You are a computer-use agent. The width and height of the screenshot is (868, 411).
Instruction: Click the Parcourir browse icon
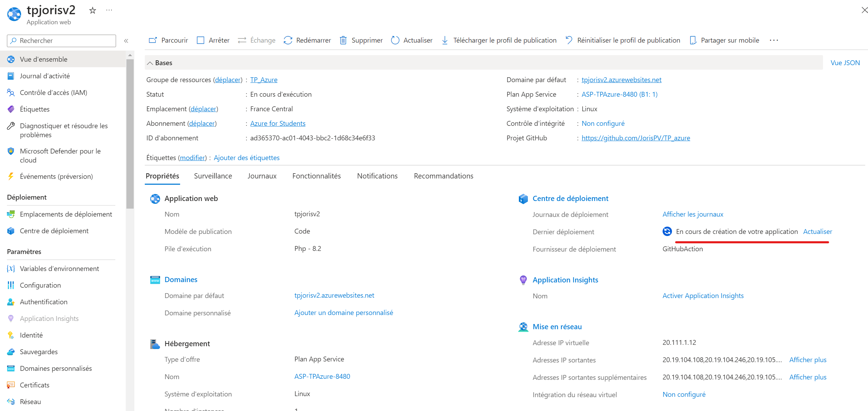coord(153,40)
